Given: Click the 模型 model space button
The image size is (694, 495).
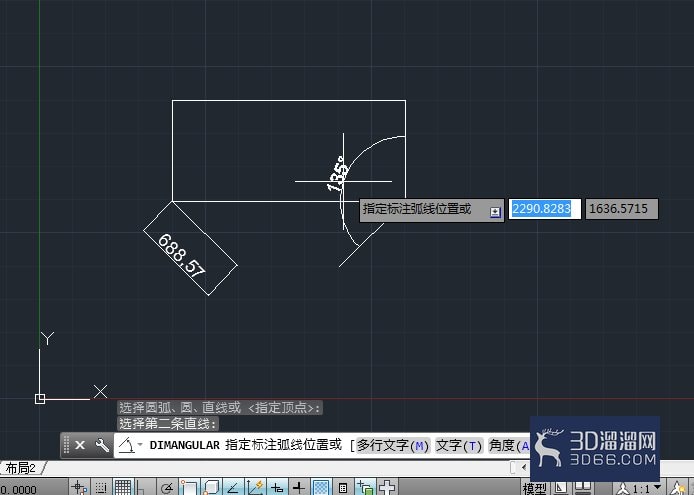Looking at the screenshot, I should (534, 488).
